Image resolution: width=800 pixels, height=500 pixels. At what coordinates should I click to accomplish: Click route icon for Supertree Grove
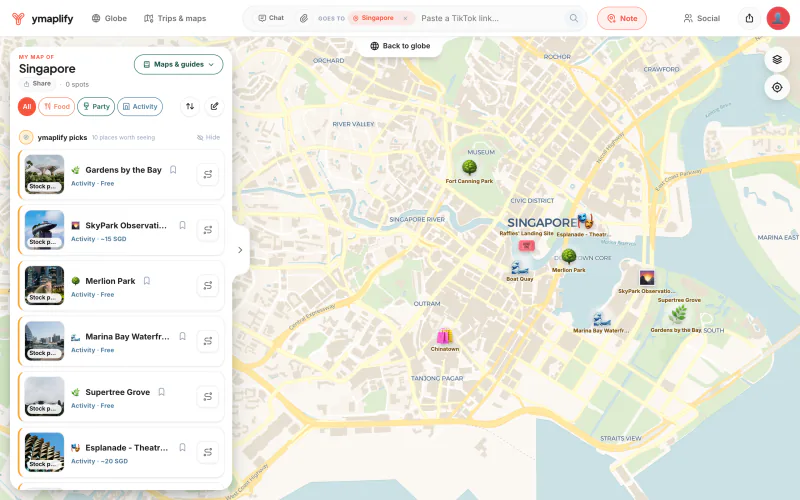pos(208,397)
